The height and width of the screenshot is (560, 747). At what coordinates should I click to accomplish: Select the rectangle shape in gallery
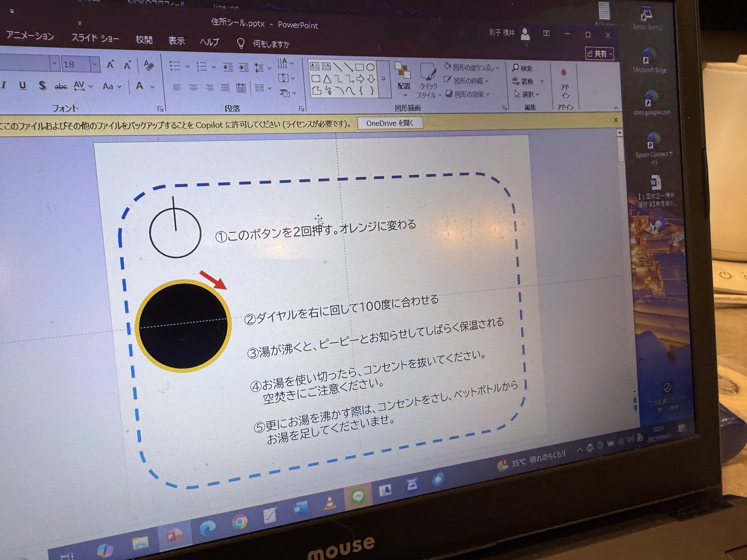(359, 67)
